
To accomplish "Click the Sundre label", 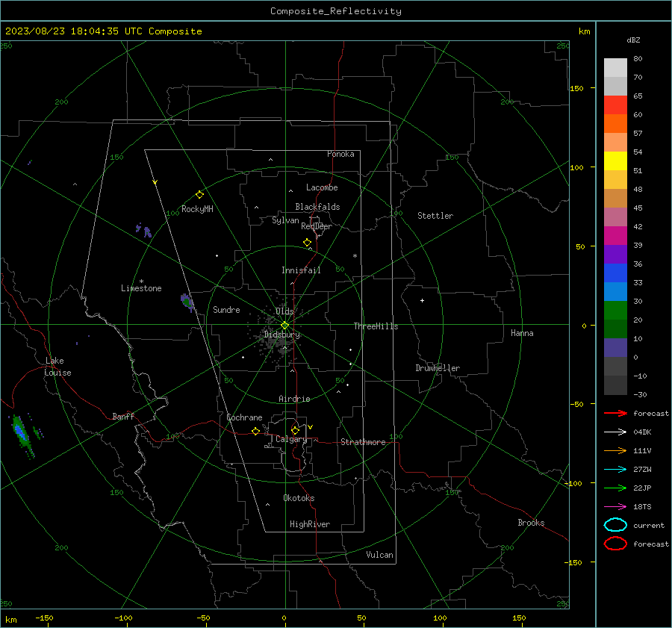I will (x=226, y=309).
